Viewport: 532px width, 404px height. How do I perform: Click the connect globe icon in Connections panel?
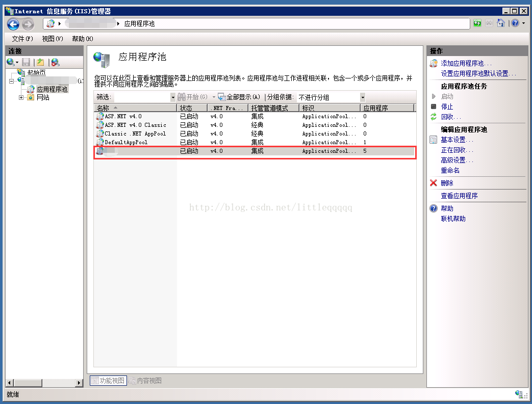(11, 62)
